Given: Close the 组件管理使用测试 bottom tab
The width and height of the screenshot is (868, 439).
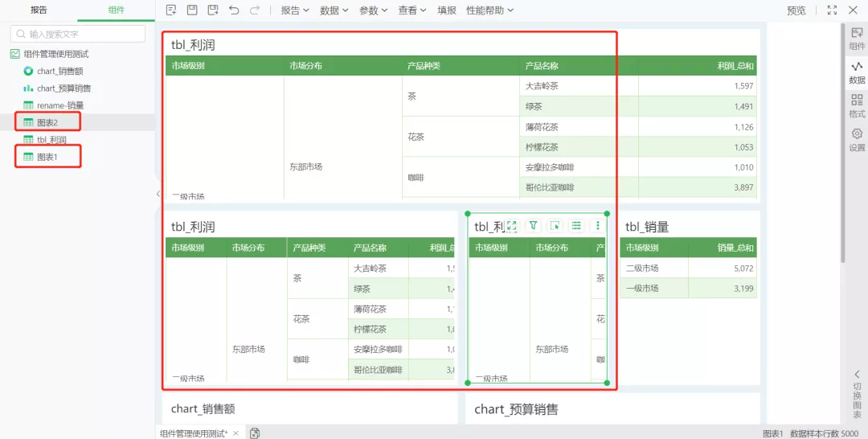Looking at the screenshot, I should tap(235, 433).
